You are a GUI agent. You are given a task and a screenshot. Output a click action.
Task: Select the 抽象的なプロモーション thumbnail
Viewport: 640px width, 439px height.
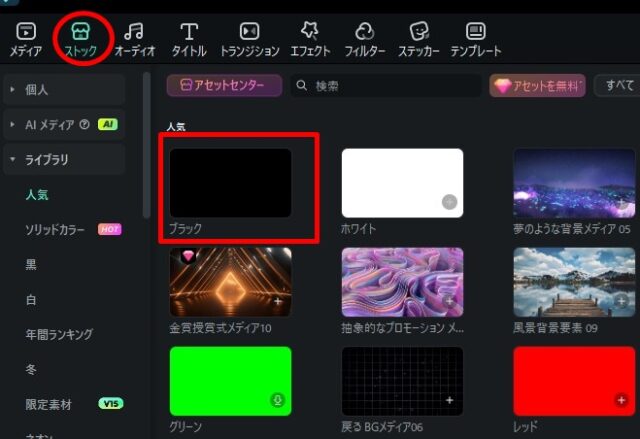pos(402,282)
